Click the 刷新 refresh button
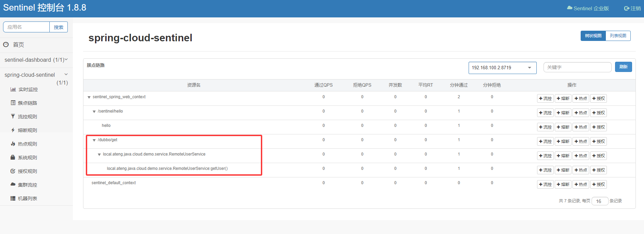Viewport: 644px width, 234px height. [x=623, y=67]
